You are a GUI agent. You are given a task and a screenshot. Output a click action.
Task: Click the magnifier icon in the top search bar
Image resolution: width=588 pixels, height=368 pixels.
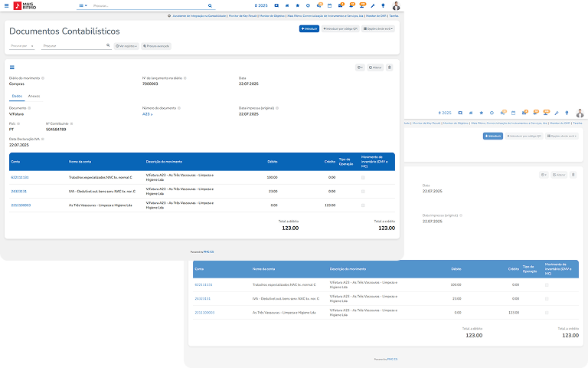tap(211, 5)
